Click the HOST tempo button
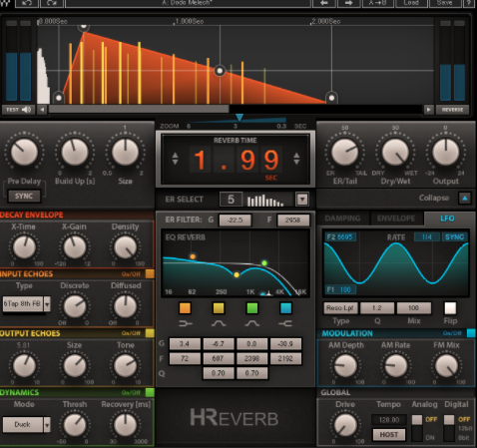This screenshot has width=477, height=448. [389, 434]
